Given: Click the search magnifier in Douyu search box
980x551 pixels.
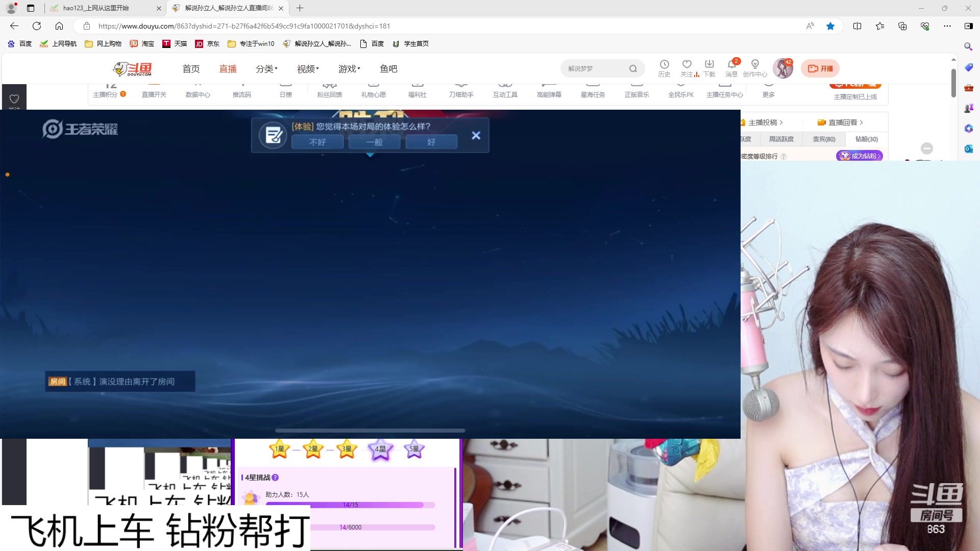Looking at the screenshot, I should (633, 68).
